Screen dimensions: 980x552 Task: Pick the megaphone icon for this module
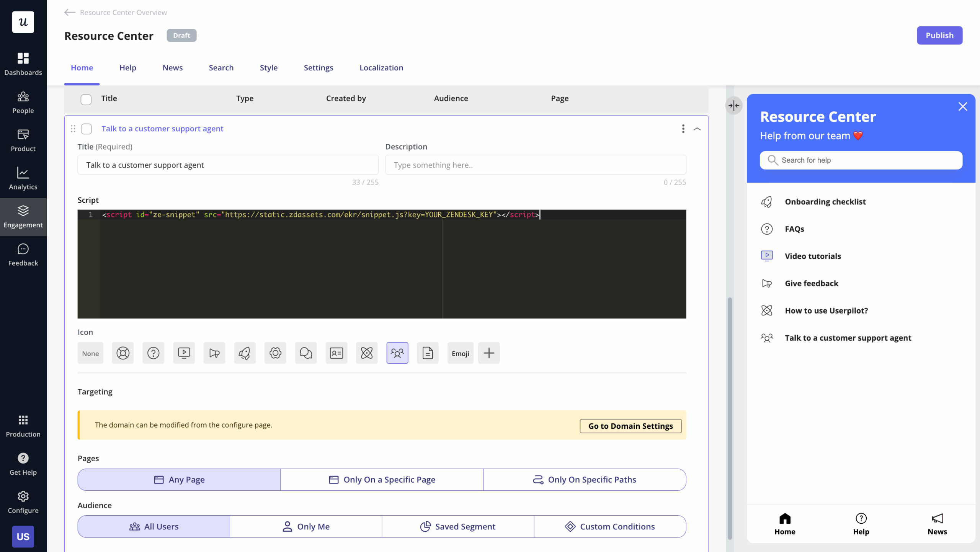point(214,353)
